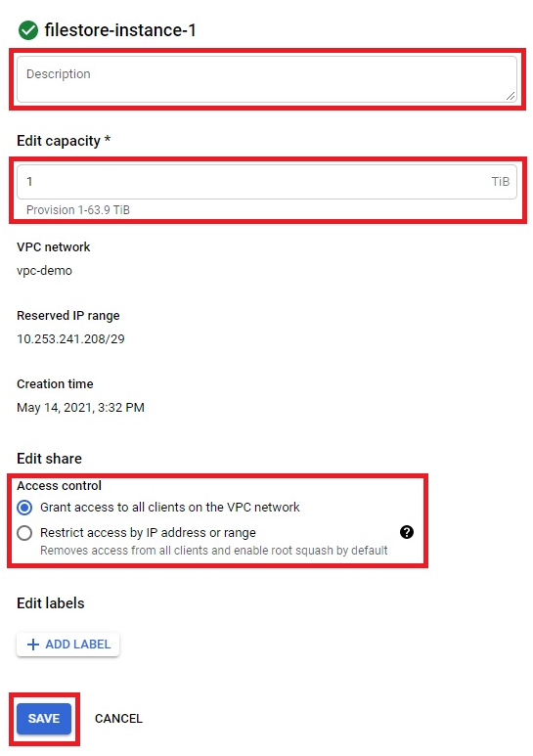Click the green checkmark status icon
The image size is (533, 756).
28,30
